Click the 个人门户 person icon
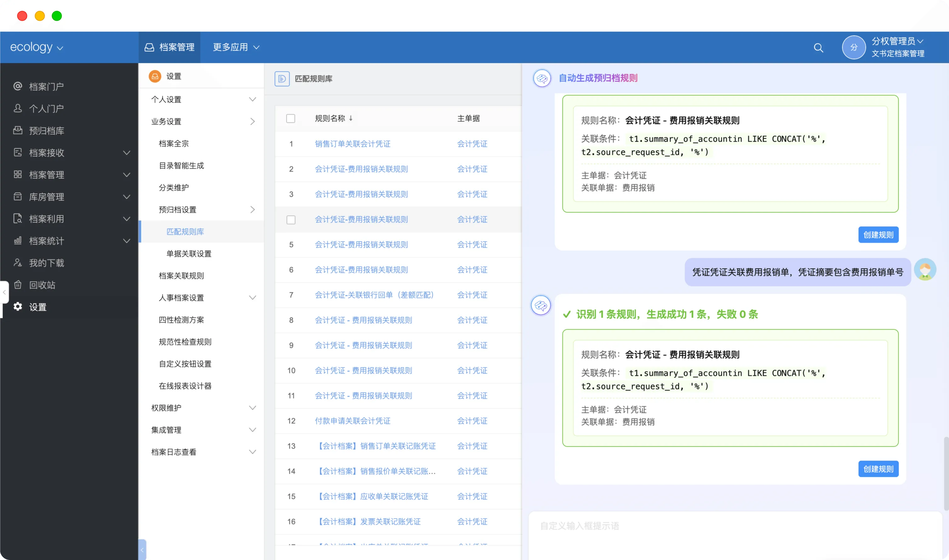This screenshot has height=560, width=949. click(18, 108)
